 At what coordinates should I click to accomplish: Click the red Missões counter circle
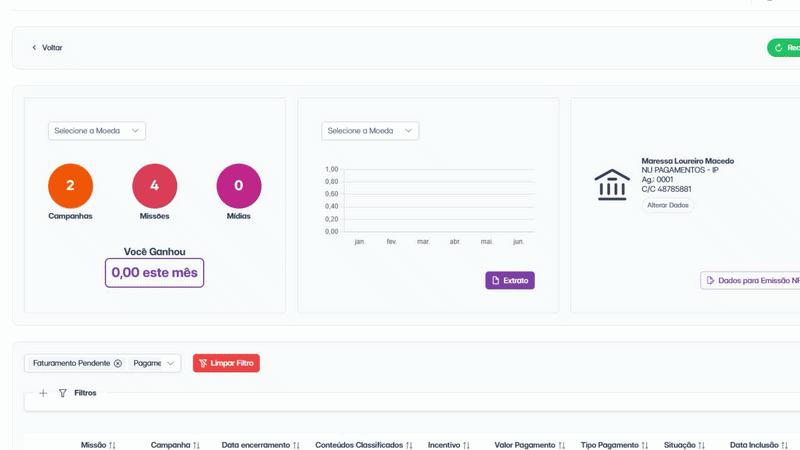coord(155,186)
